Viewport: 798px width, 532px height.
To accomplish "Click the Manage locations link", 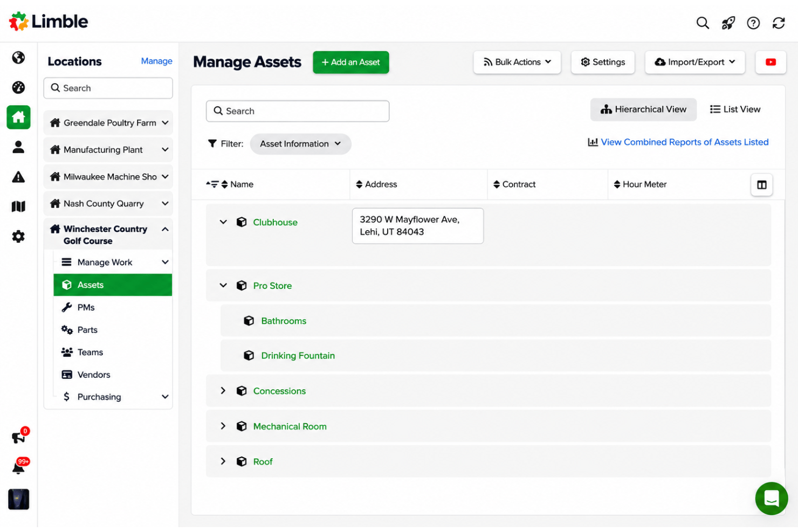I will click(156, 61).
